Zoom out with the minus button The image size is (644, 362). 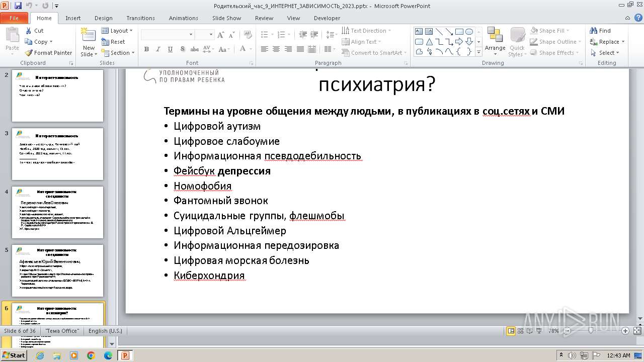pyautogui.click(x=567, y=331)
